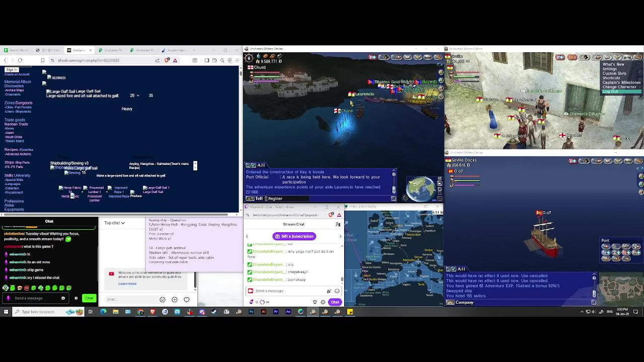Click the plus circle icon in YouTube chat

(x=175, y=300)
